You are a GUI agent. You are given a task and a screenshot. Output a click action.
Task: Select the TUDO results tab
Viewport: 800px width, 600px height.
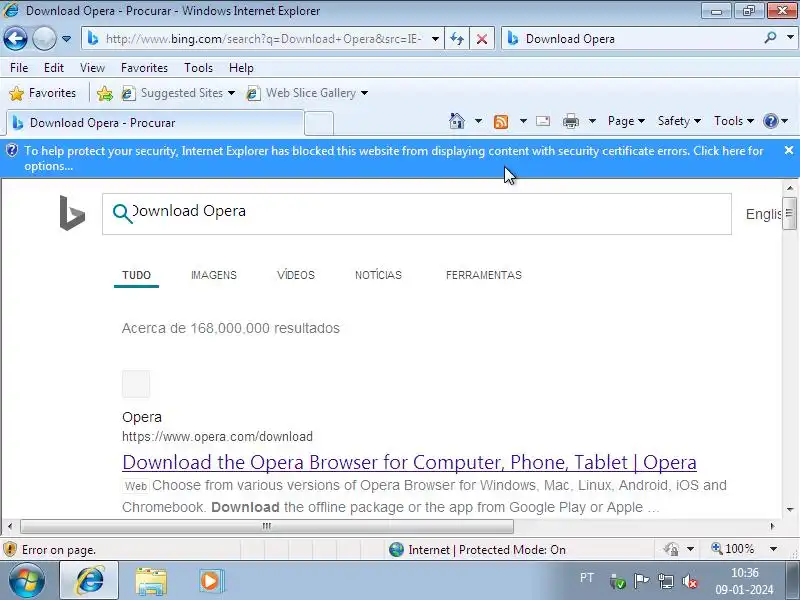point(136,276)
